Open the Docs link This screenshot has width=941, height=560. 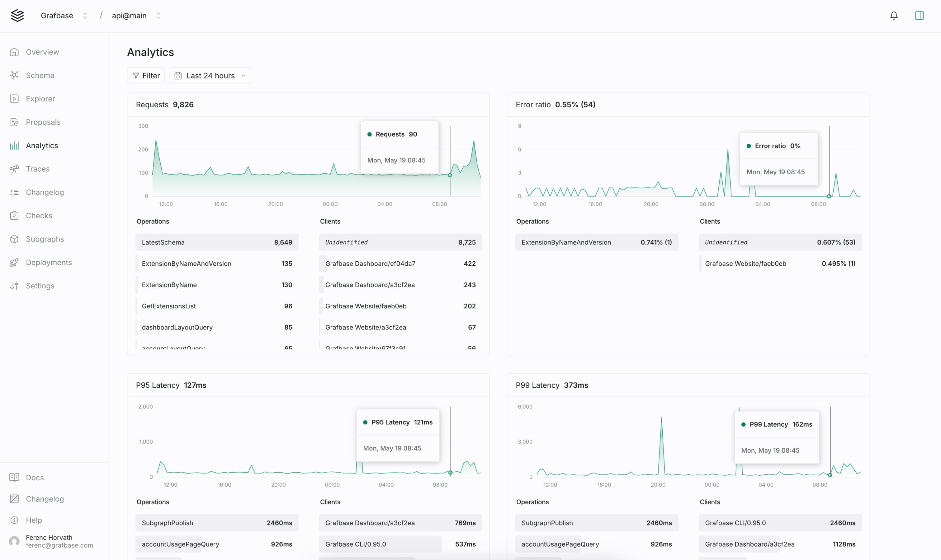coord(35,478)
